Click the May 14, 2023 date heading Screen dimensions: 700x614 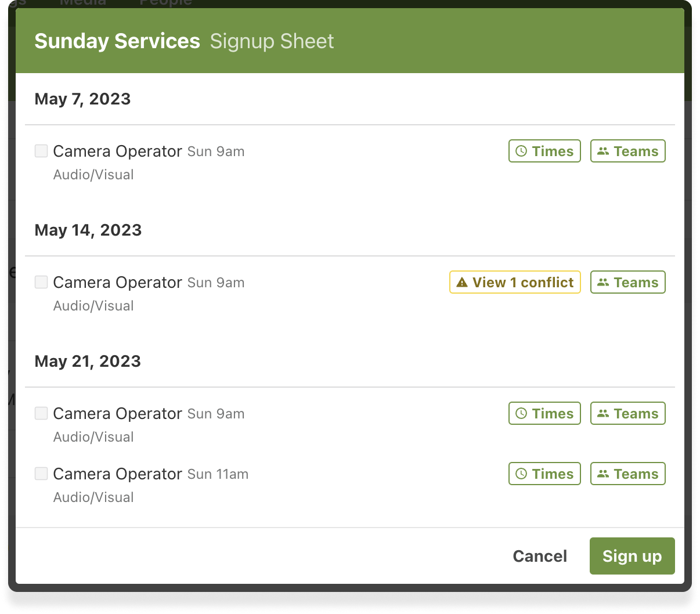click(88, 230)
